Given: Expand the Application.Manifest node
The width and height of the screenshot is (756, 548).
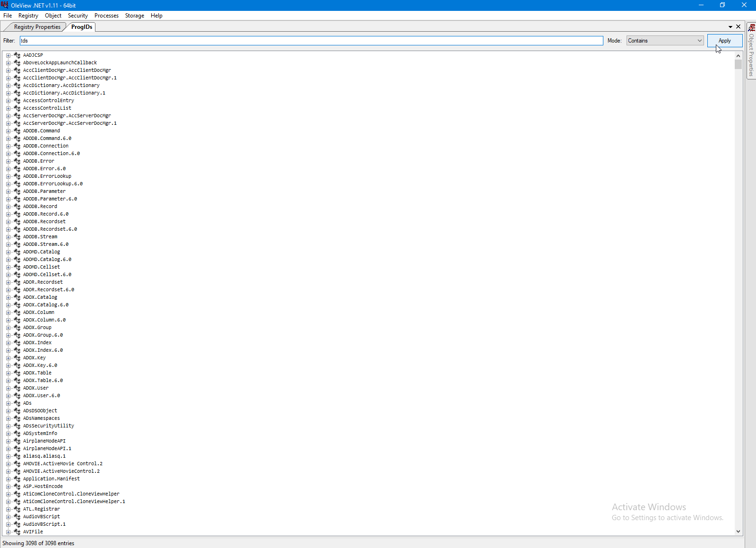Looking at the screenshot, I should click(x=8, y=479).
